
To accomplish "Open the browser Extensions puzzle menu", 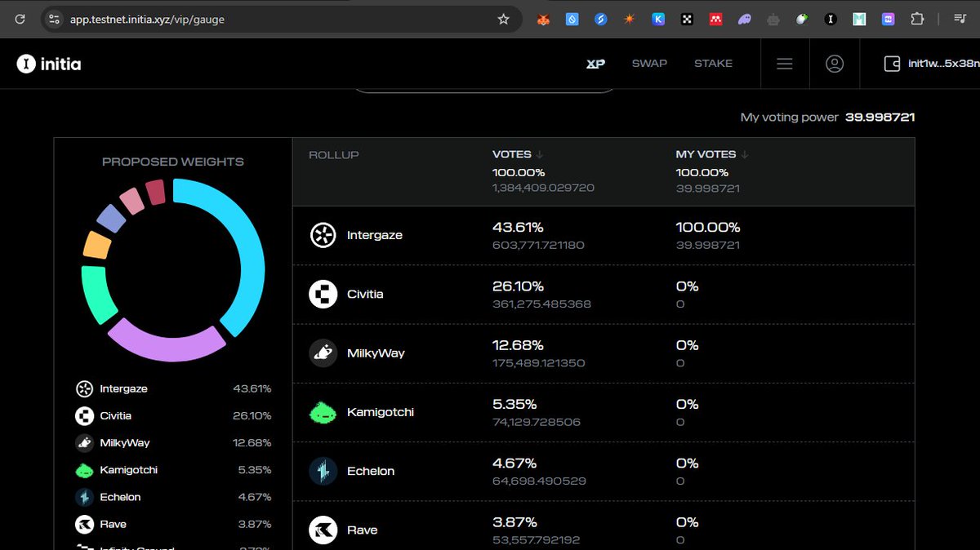I will click(916, 19).
